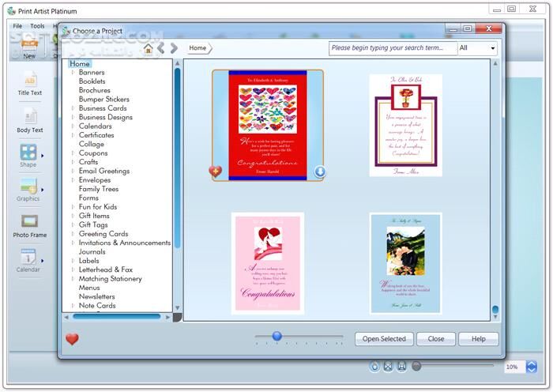Select Home in the category tree
This screenshot has width=553, height=392.
(80, 64)
